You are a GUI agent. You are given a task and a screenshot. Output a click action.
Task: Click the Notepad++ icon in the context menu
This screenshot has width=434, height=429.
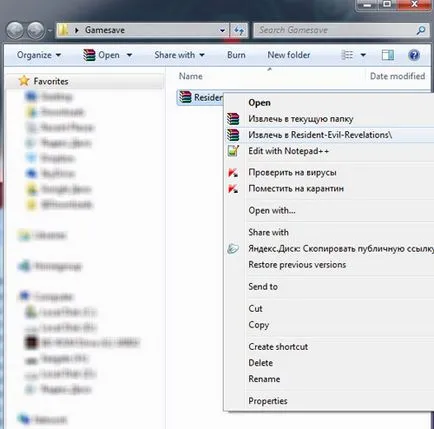click(x=233, y=151)
